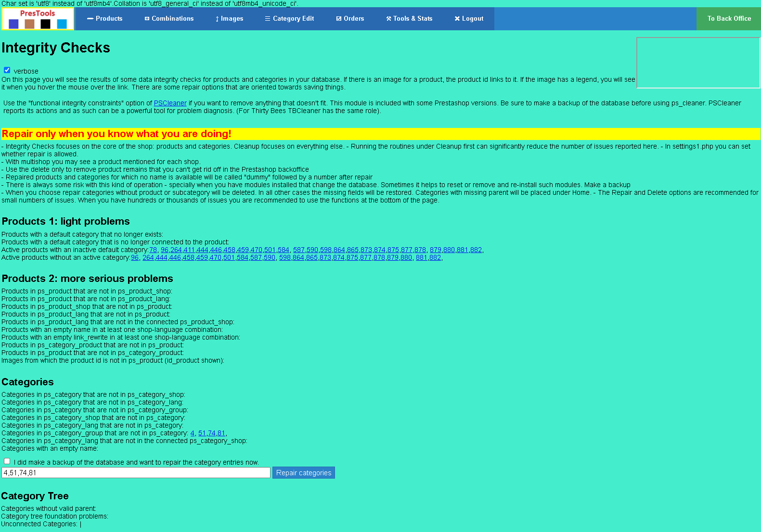Tick the database backup confirmation checkbox
The image size is (761, 532).
(7, 461)
